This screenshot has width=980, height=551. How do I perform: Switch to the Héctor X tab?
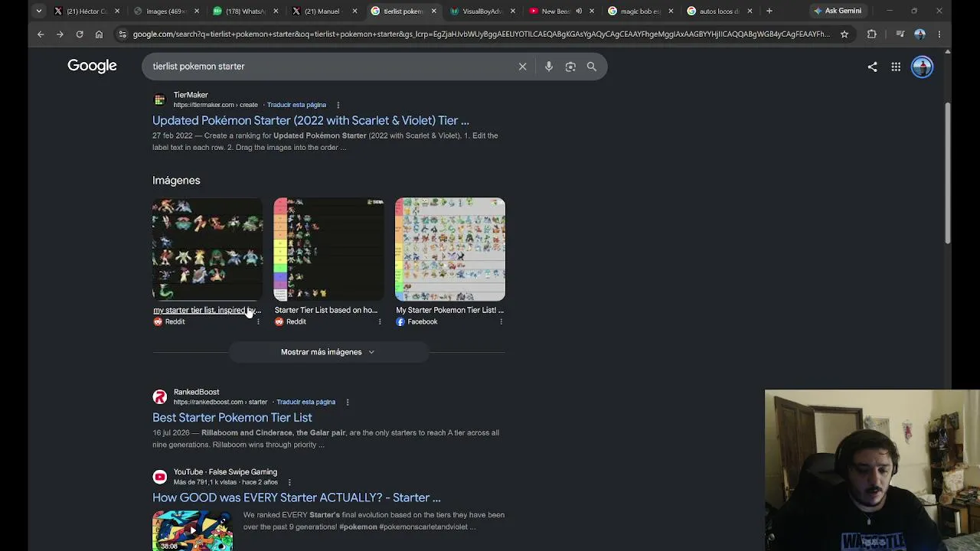point(87,11)
